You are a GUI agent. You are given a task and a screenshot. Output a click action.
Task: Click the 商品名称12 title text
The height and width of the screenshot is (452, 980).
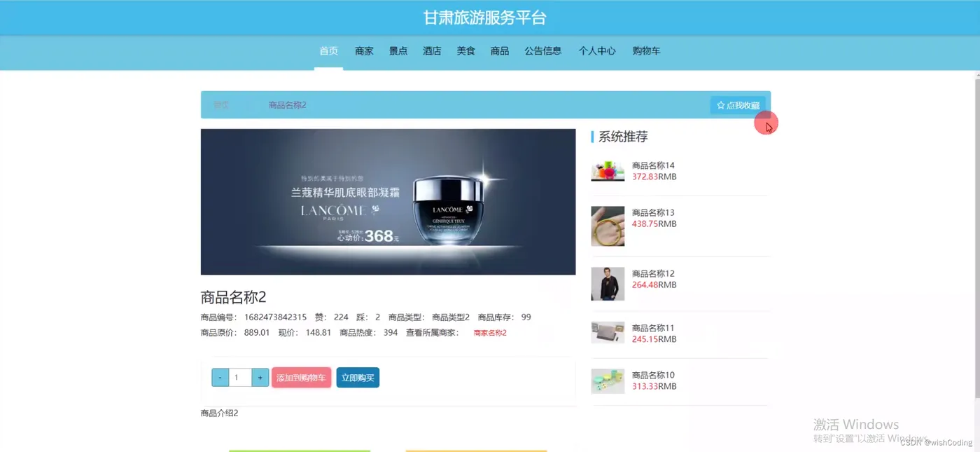tap(653, 274)
